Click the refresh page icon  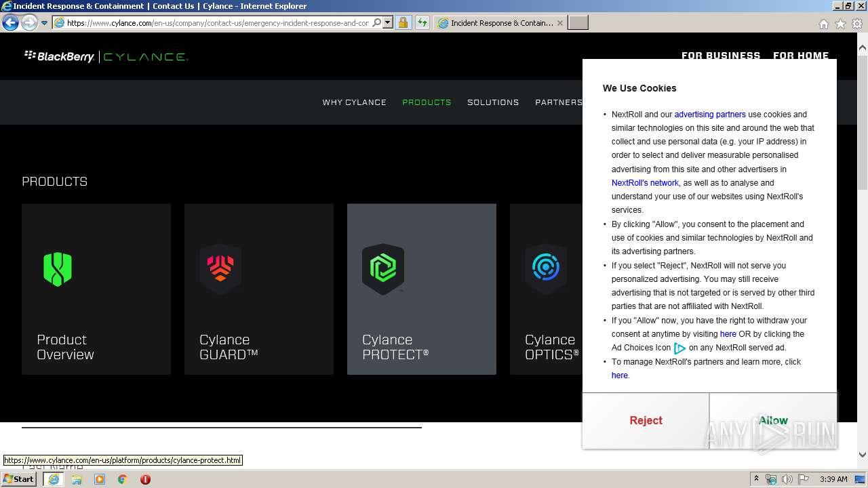[422, 22]
